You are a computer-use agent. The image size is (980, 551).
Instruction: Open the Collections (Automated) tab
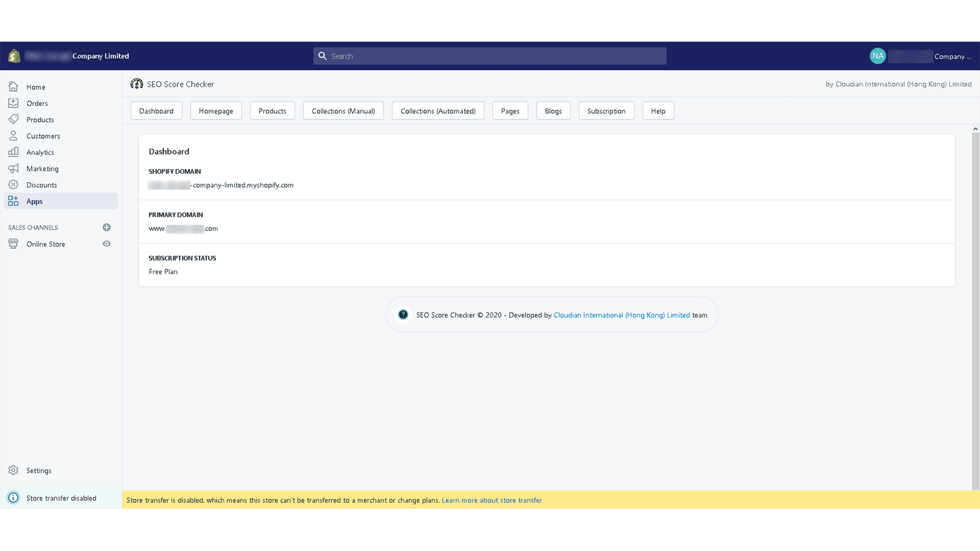pos(438,111)
